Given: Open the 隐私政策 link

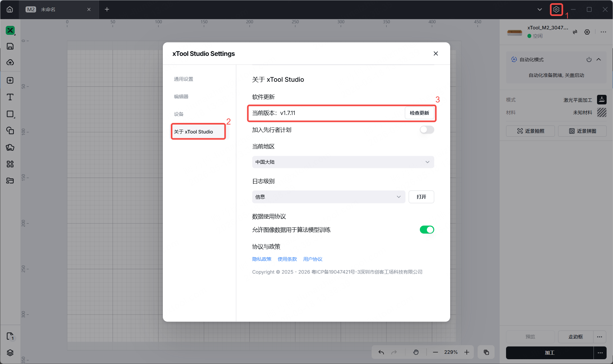Looking at the screenshot, I should click(x=262, y=259).
